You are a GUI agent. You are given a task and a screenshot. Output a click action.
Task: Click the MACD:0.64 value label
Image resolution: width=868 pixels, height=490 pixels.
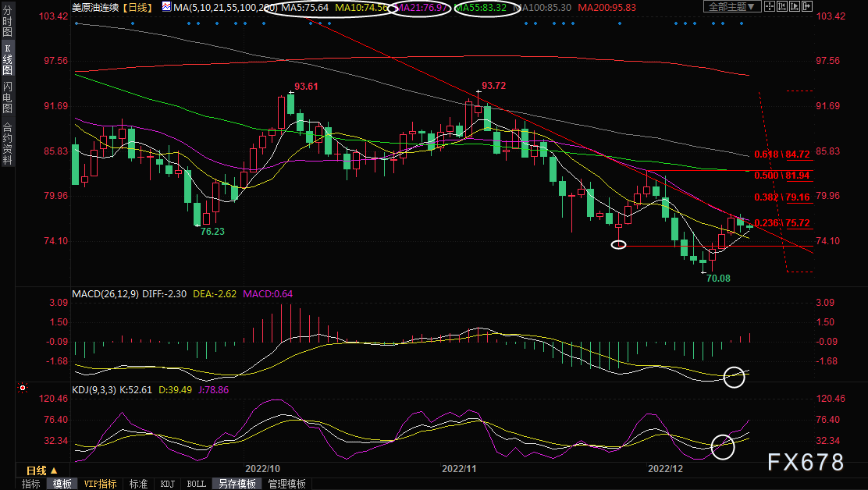pyautogui.click(x=268, y=293)
